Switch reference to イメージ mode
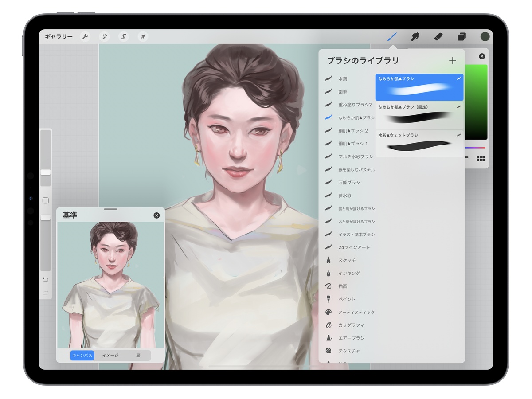This screenshot has height=399, width=532. pos(110,355)
